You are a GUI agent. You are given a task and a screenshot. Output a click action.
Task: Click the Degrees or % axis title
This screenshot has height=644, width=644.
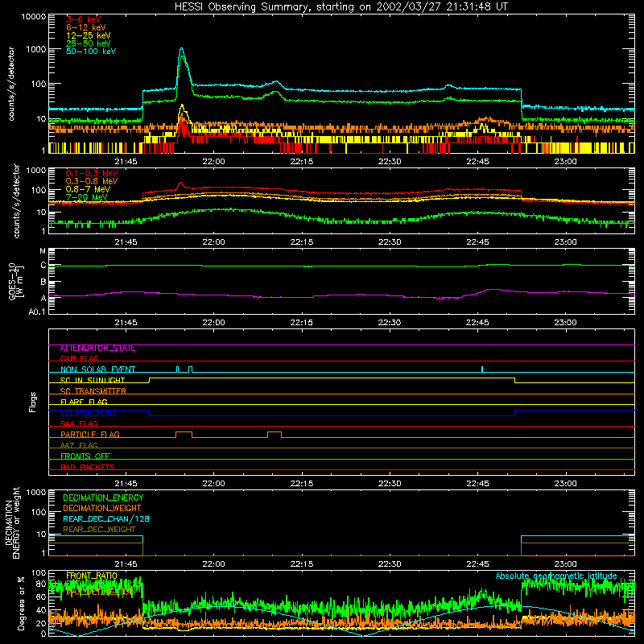tap(21, 604)
